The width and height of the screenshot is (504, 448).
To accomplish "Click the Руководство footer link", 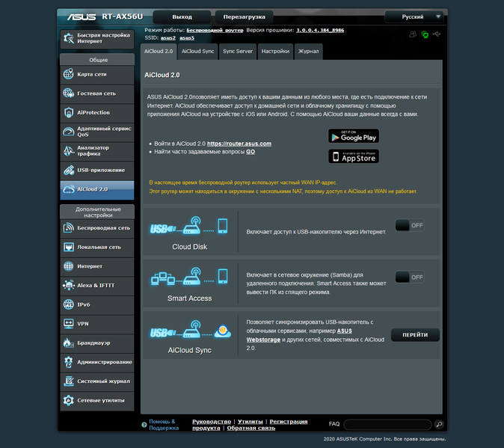I will click(212, 422).
